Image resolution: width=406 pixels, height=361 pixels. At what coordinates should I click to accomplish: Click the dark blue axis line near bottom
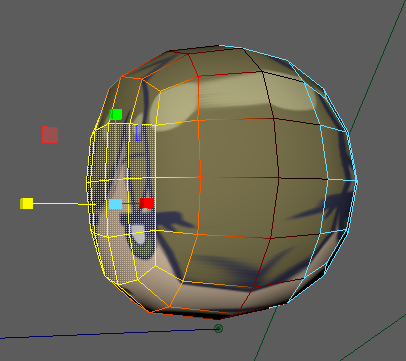coord(107,333)
